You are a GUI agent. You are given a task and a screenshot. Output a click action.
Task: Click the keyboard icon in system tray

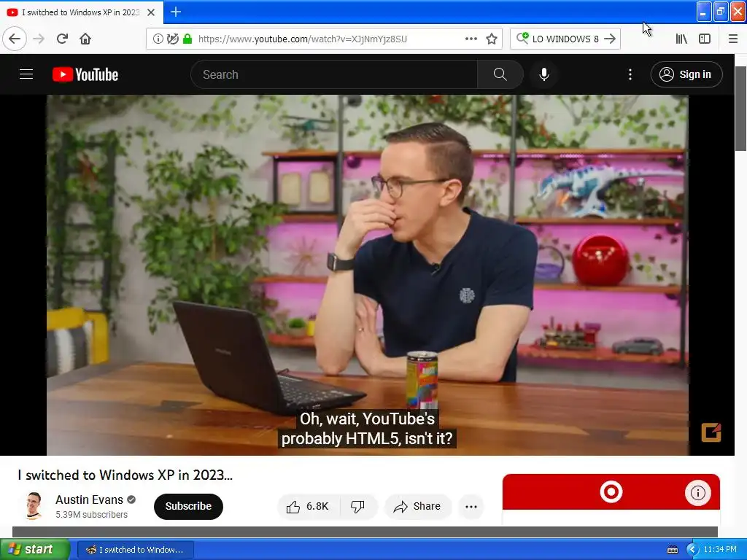[672, 550]
